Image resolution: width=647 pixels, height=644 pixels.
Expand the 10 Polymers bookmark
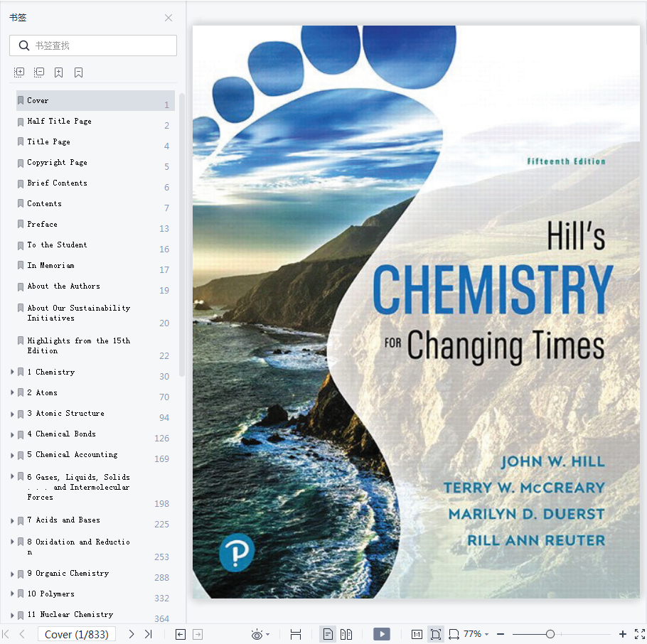[x=12, y=594]
